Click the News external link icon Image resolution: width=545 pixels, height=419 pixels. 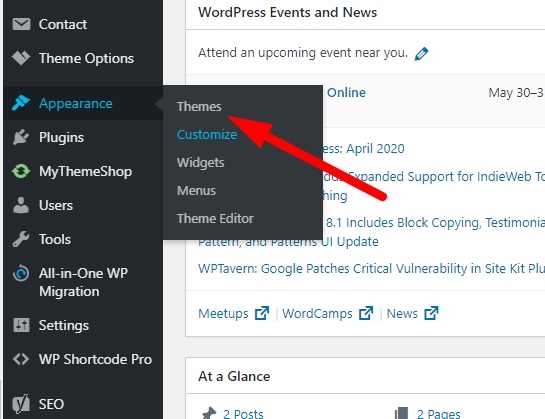pyautogui.click(x=431, y=313)
